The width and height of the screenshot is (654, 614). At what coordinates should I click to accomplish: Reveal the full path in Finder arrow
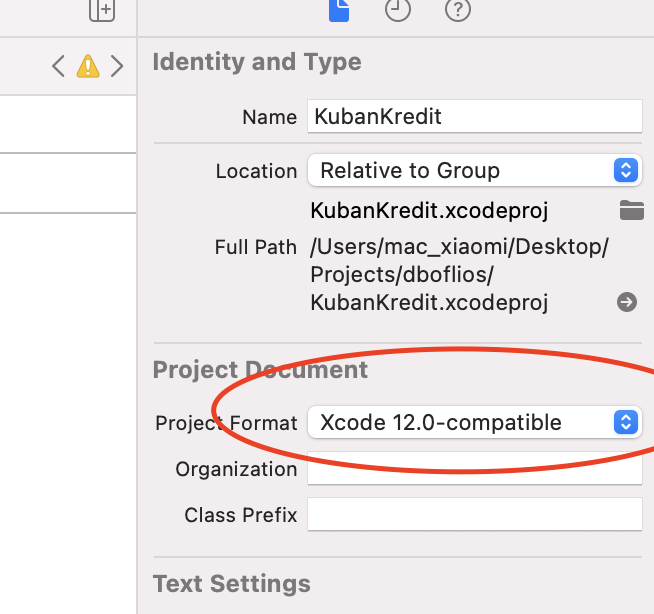click(627, 302)
